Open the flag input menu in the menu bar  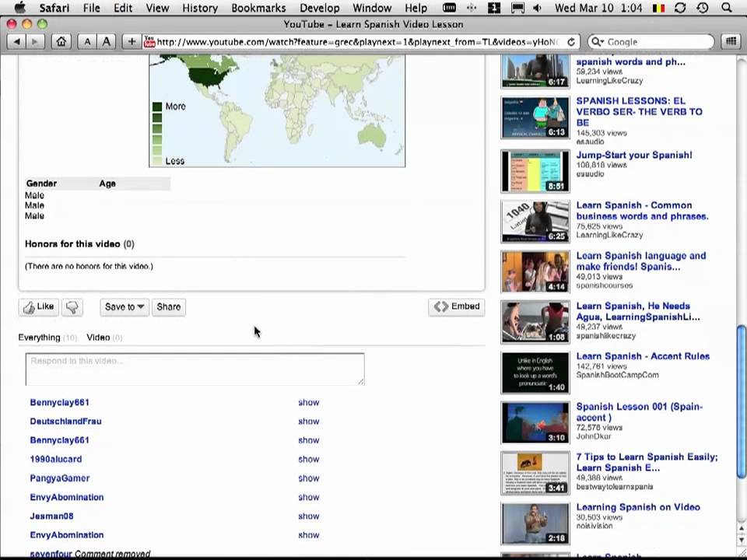pyautogui.click(x=658, y=8)
